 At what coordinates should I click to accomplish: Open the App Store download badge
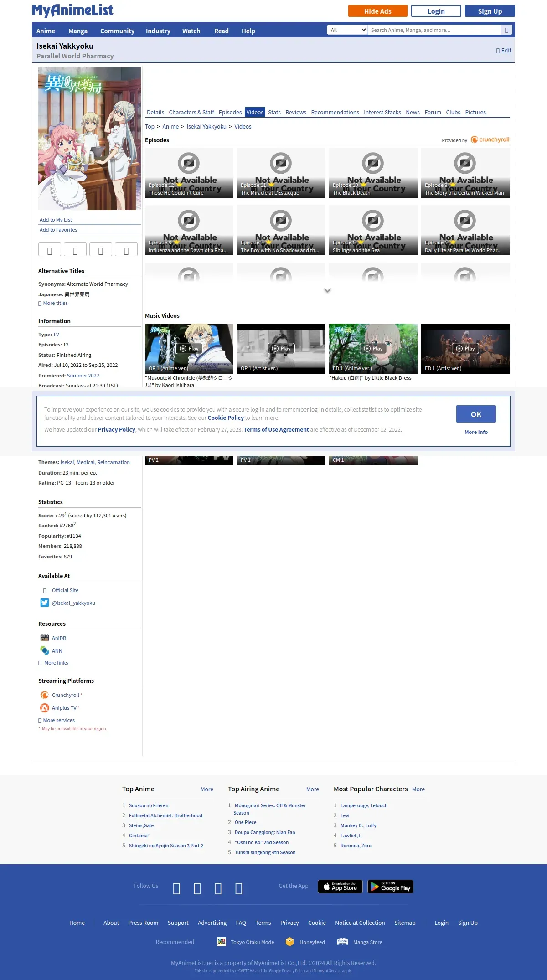(x=340, y=887)
